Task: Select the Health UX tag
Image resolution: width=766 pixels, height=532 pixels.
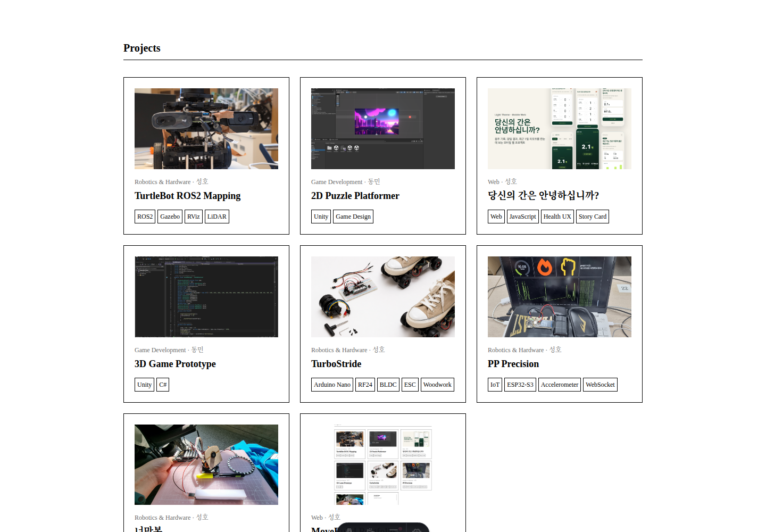Action: (x=557, y=217)
